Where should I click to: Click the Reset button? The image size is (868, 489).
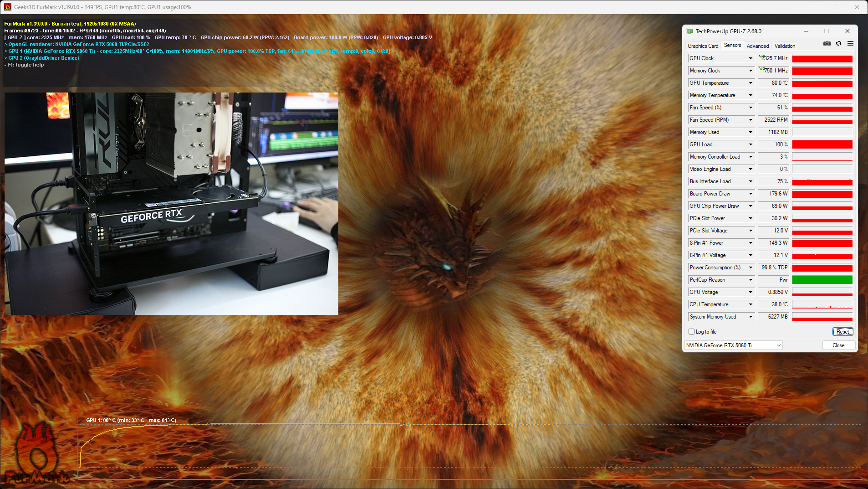(x=842, y=332)
